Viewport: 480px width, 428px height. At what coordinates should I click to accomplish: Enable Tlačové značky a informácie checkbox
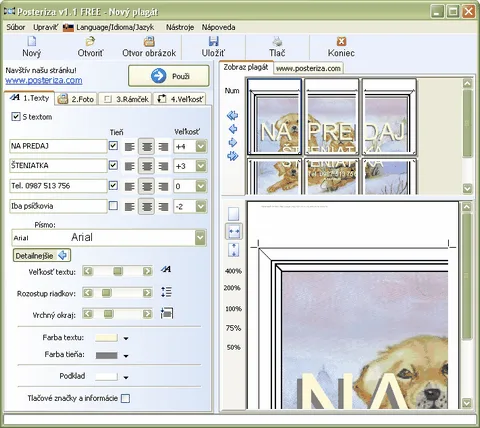tap(125, 398)
